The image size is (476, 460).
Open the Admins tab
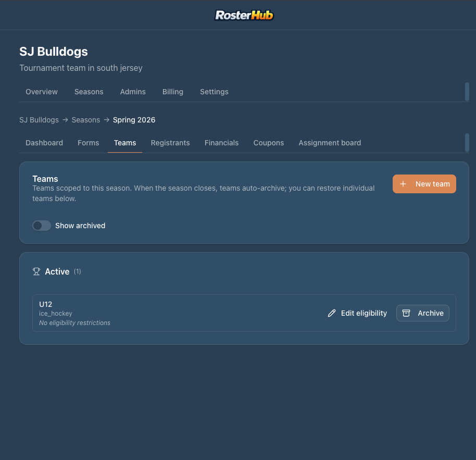pos(133,92)
